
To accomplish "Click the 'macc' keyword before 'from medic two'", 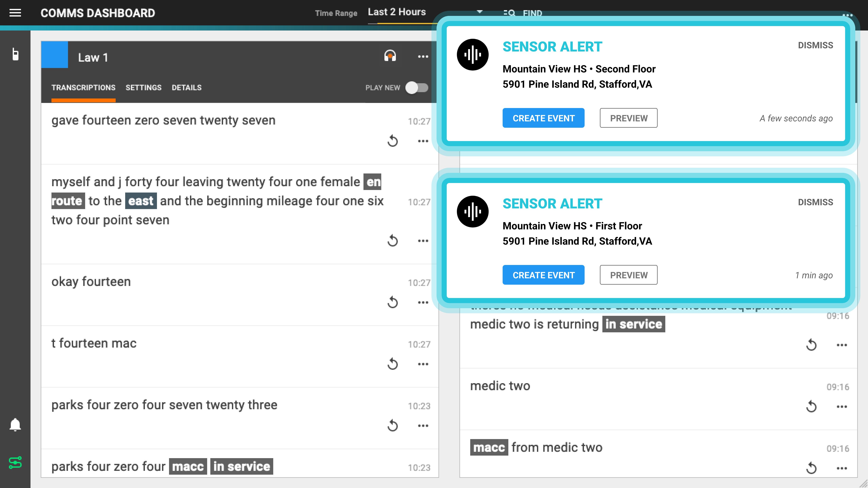I will (x=489, y=448).
